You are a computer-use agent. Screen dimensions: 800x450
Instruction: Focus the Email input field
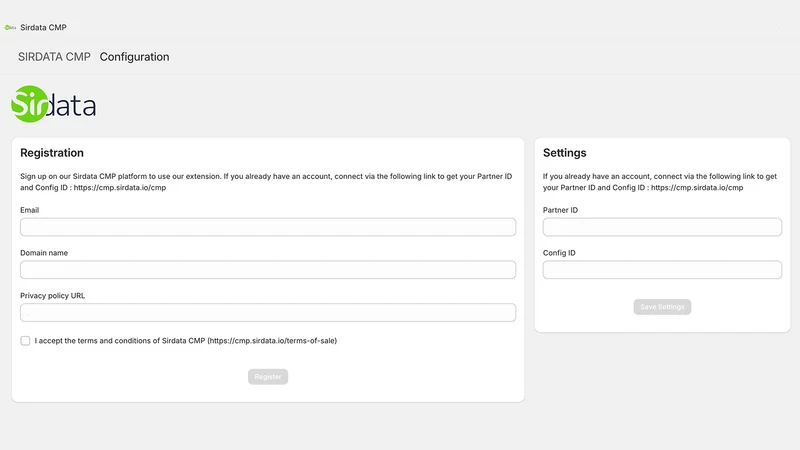click(268, 227)
